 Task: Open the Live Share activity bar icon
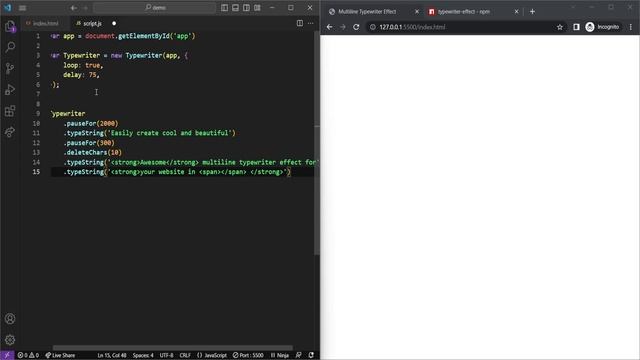(x=10, y=132)
